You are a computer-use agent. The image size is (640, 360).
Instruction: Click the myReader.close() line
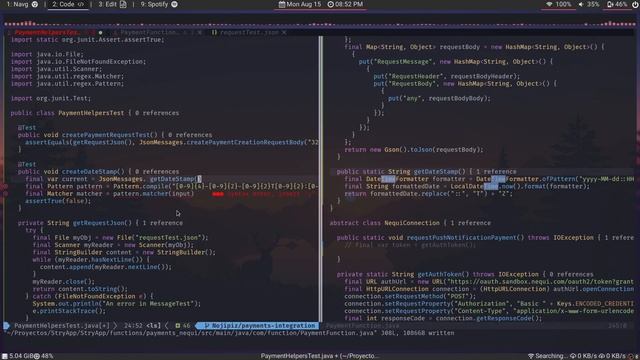click(x=63, y=282)
